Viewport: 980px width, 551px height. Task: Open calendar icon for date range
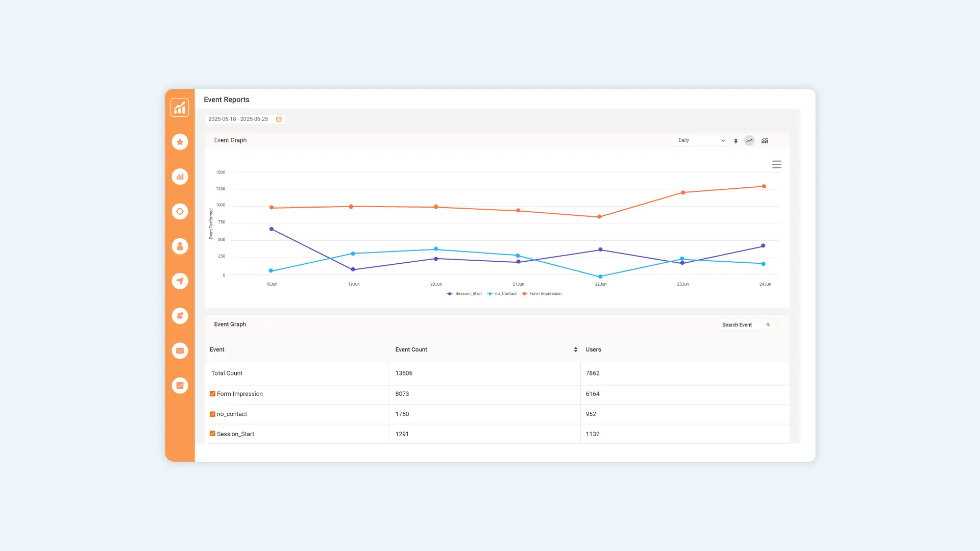tap(279, 119)
